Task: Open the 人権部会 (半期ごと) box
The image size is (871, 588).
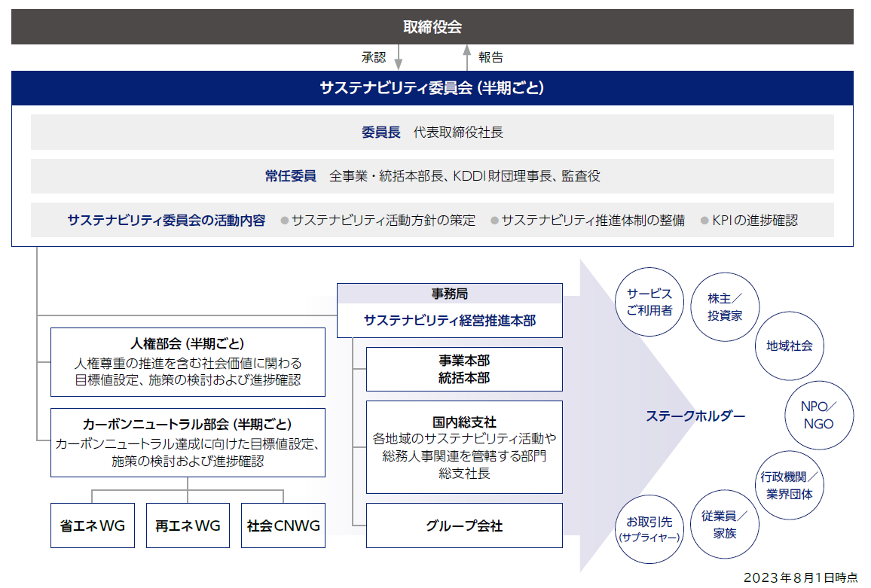Action: (188, 361)
